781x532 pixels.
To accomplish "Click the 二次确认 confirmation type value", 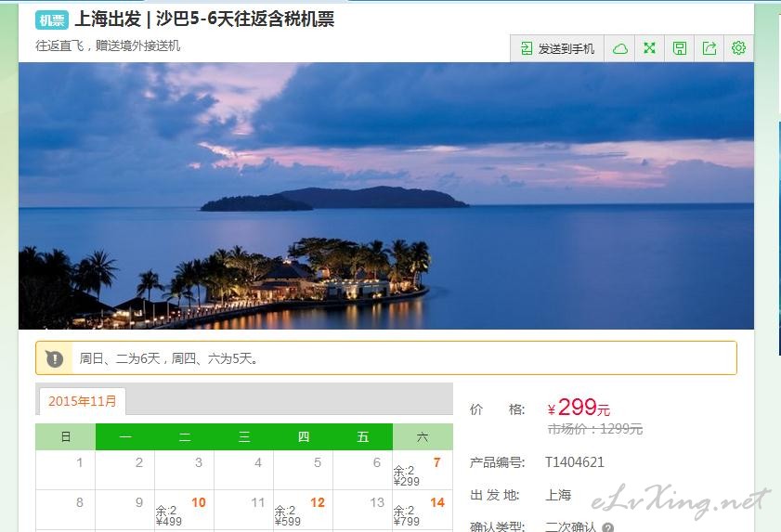I will click(x=571, y=526).
